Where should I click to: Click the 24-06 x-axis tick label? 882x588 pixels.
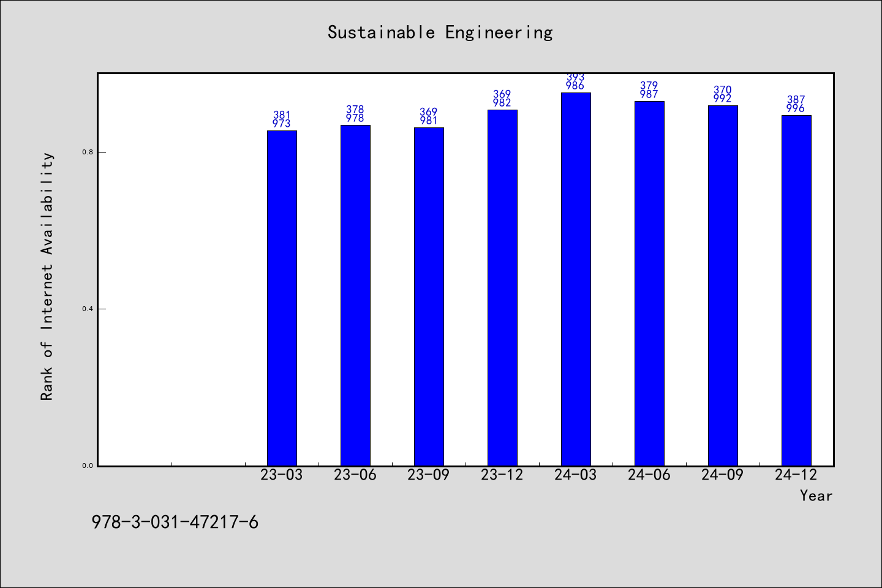pos(649,475)
